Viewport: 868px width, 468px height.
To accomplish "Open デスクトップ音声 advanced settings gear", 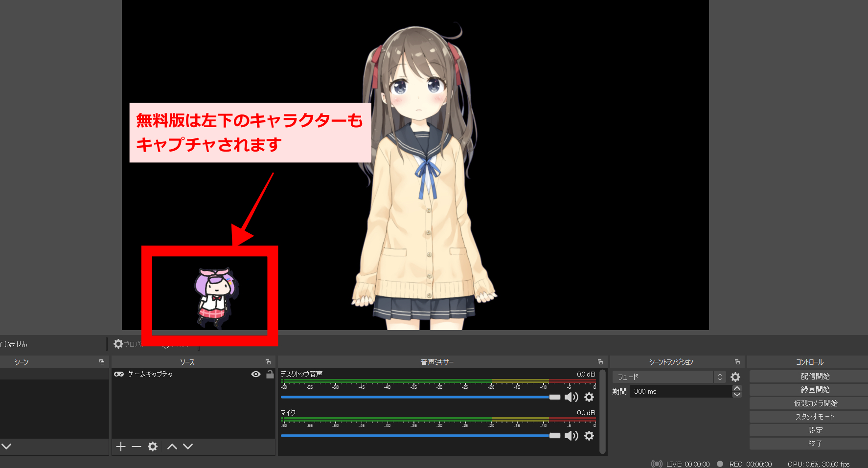I will tap(589, 397).
